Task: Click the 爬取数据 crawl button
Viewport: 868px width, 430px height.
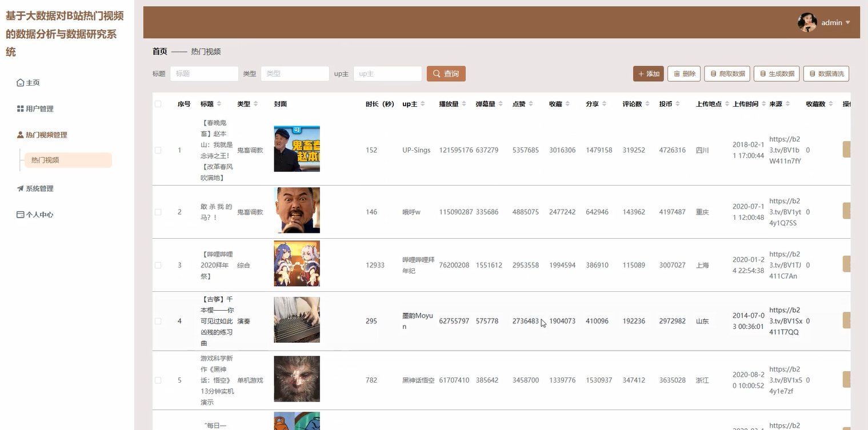Action: pyautogui.click(x=727, y=74)
